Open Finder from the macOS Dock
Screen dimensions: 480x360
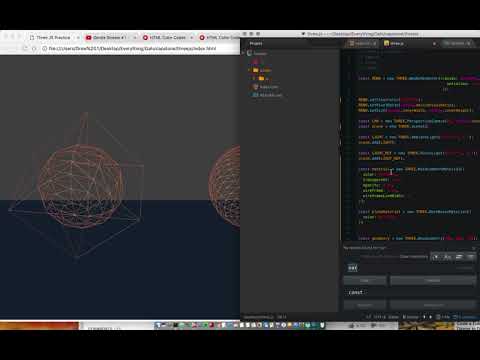point(158,325)
